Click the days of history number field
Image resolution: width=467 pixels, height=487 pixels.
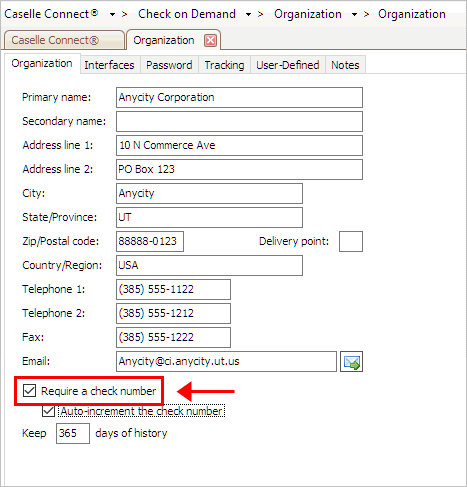coord(73,433)
